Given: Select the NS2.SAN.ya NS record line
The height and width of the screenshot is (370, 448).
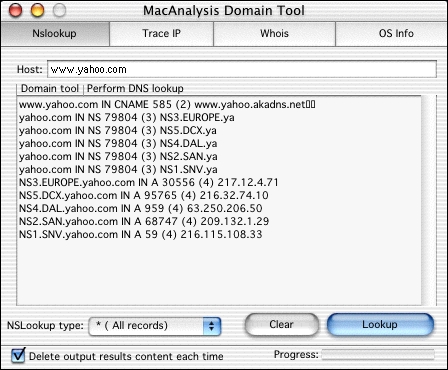Looking at the screenshot, I should pos(118,157).
